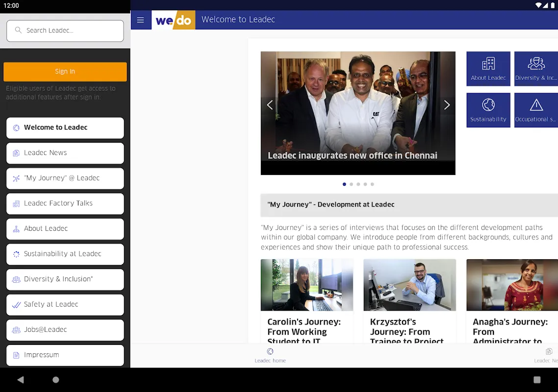Navigate to Sustainability at Leadec
This screenshot has width=558, height=392.
[x=65, y=254]
